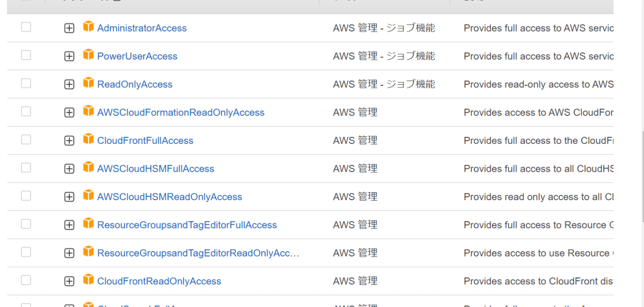Click 'AWS 管理' type in AWSCloudHSMReadOnlyAccess row
The width and height of the screenshot is (644, 307).
pyautogui.click(x=355, y=196)
